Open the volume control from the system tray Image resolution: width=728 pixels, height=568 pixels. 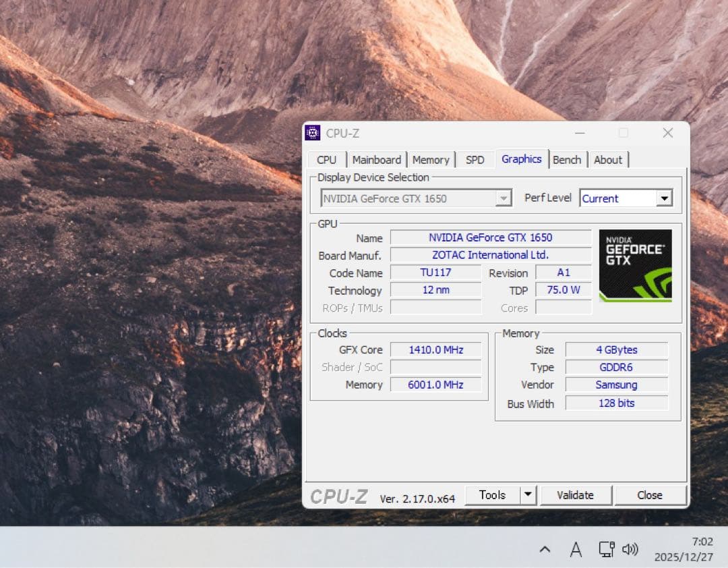point(630,550)
